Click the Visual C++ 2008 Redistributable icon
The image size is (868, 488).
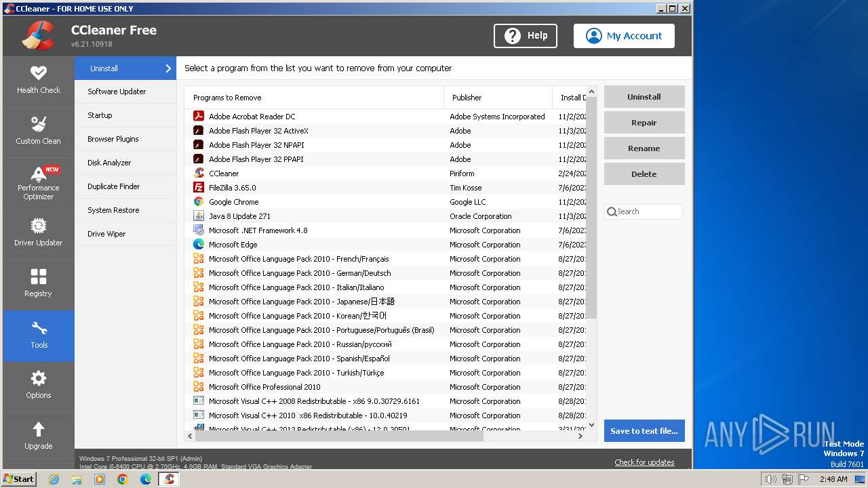coord(199,401)
